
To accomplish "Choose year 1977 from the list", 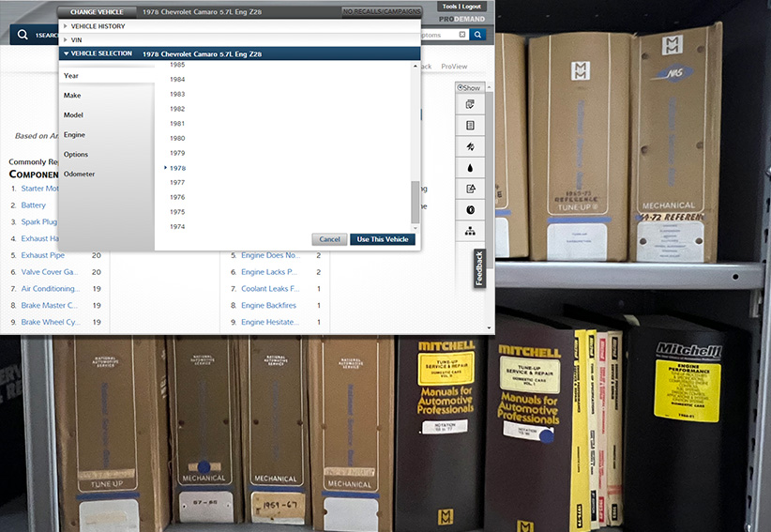I will tap(177, 182).
